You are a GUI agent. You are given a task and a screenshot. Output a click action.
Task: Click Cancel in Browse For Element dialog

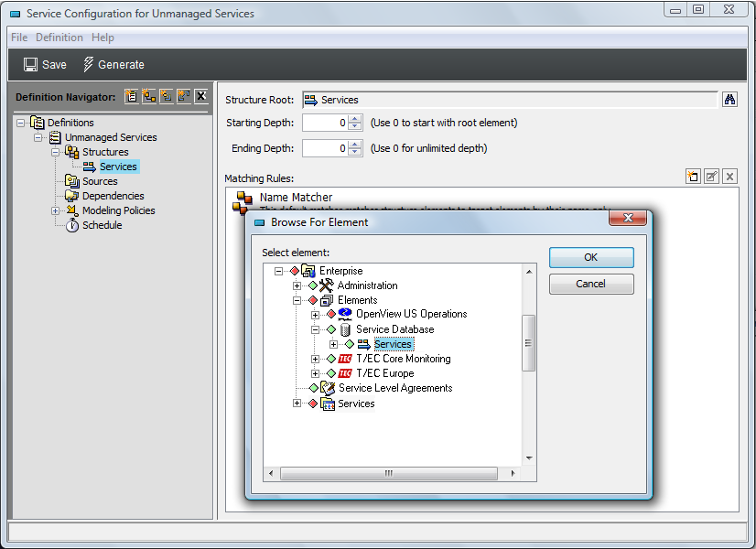click(591, 284)
